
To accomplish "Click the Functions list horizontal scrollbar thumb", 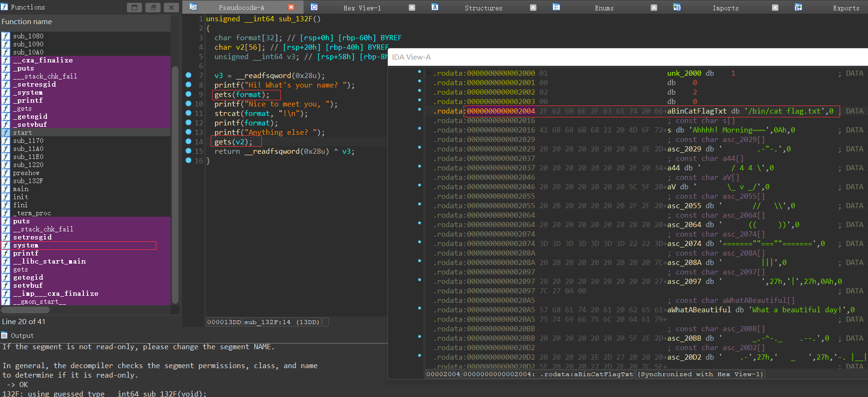I will [25, 310].
